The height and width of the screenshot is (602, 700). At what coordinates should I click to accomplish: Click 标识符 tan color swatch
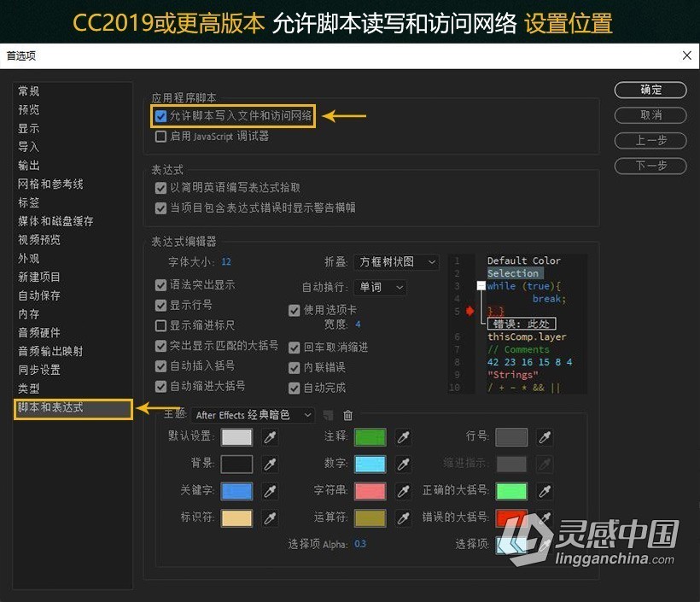coord(236,518)
